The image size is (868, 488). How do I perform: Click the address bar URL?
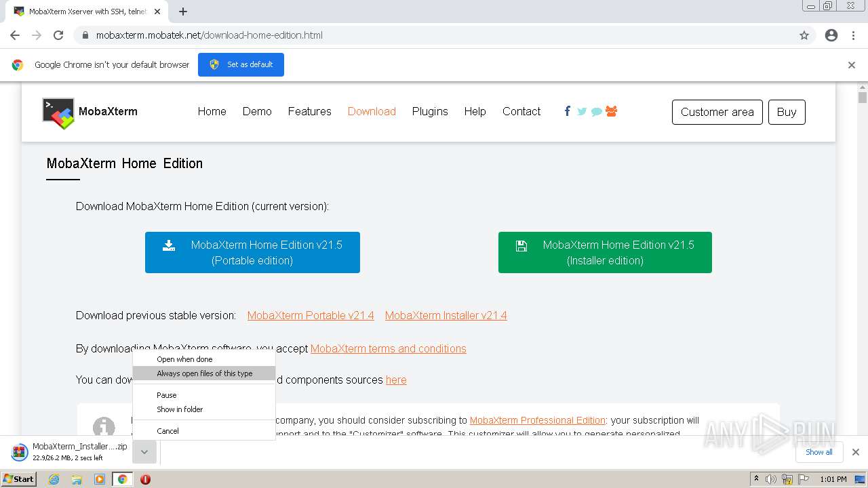[x=209, y=35]
